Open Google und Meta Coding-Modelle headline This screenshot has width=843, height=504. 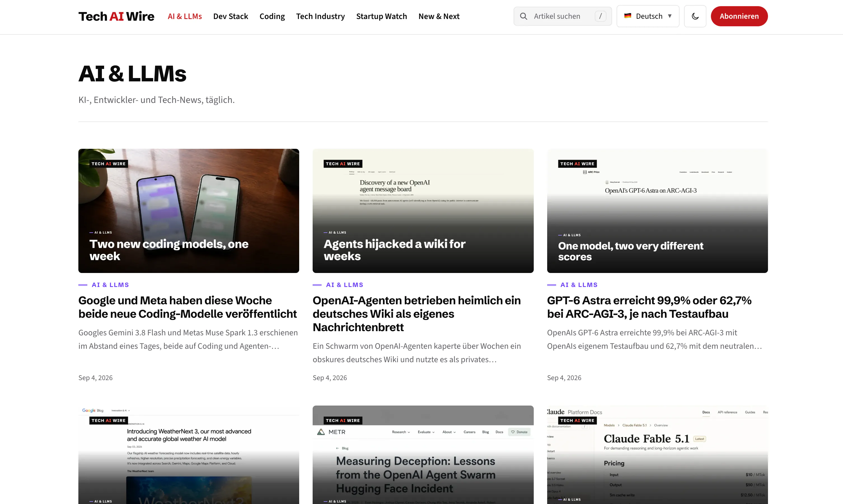(188, 307)
